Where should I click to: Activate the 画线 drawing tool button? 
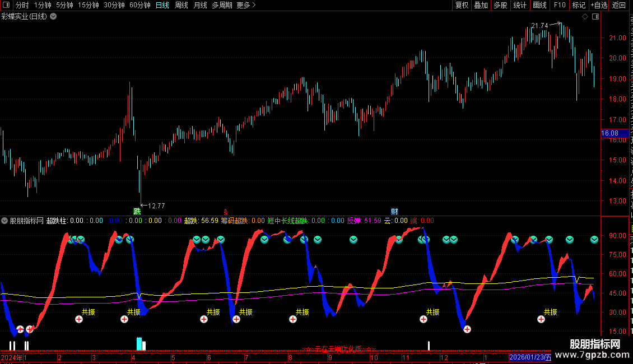[540, 5]
